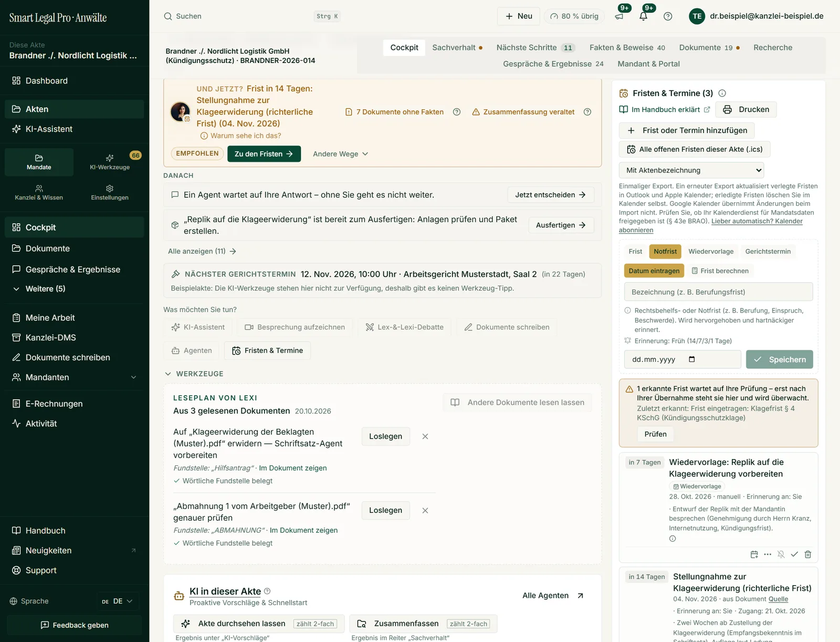Switch to the Nächste Schritte tab
Viewport: 840px width, 642px height.
click(x=535, y=47)
